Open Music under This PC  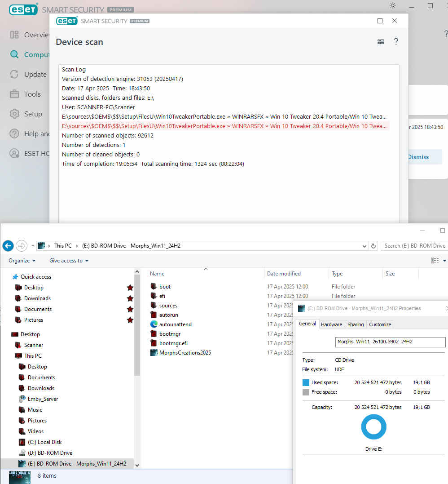(x=35, y=410)
